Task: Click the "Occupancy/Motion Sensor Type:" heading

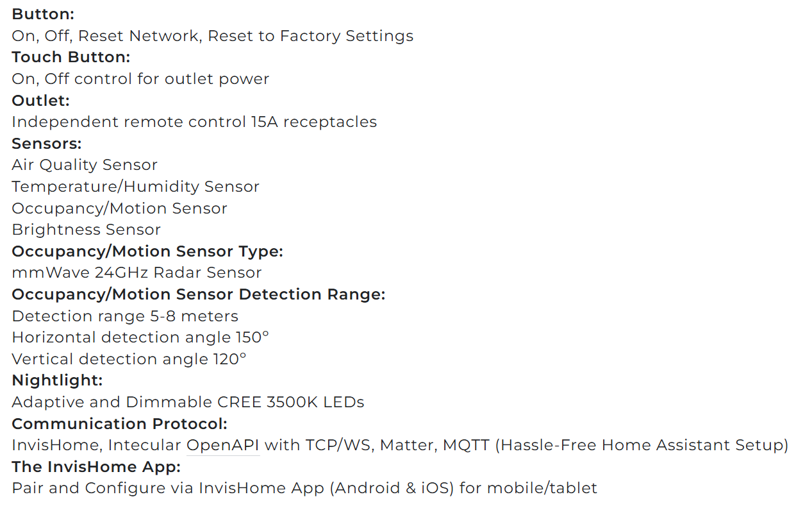Action: [x=147, y=251]
